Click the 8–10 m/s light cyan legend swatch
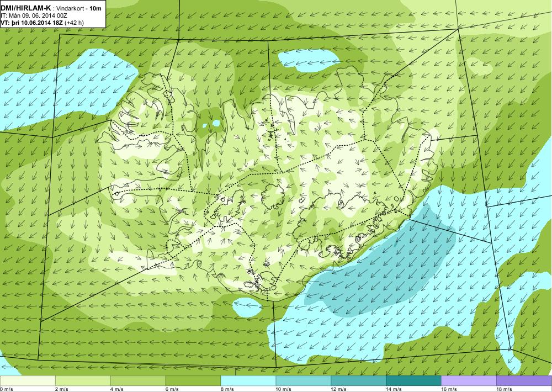The image size is (552, 392). click(x=248, y=381)
